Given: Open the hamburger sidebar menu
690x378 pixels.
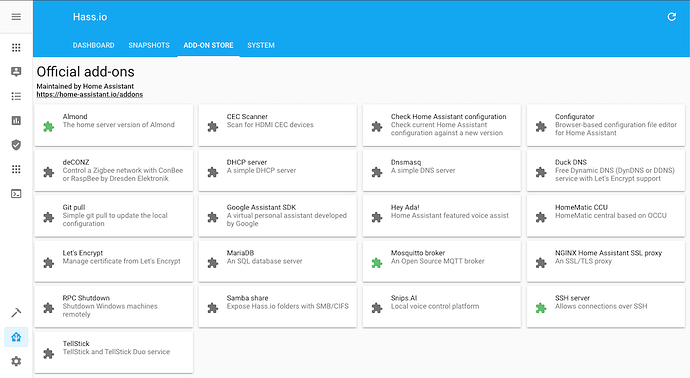Looking at the screenshot, I should [16, 17].
